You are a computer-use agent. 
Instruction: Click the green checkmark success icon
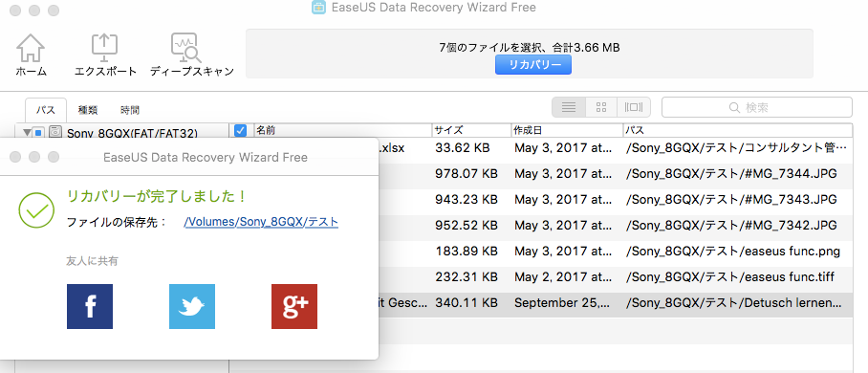[36, 209]
